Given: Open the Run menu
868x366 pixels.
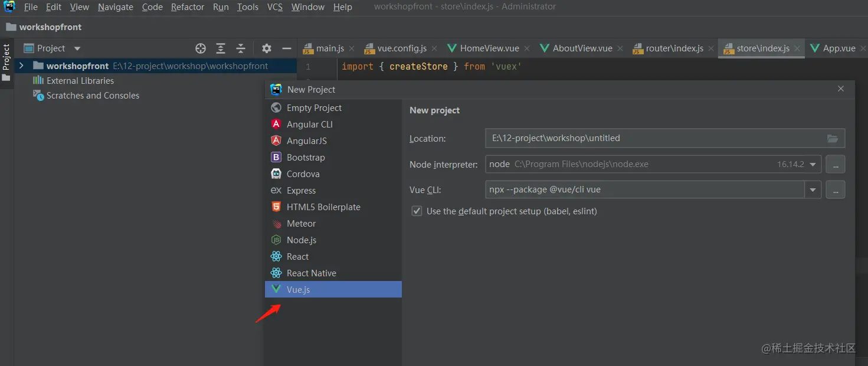Looking at the screenshot, I should point(221,7).
